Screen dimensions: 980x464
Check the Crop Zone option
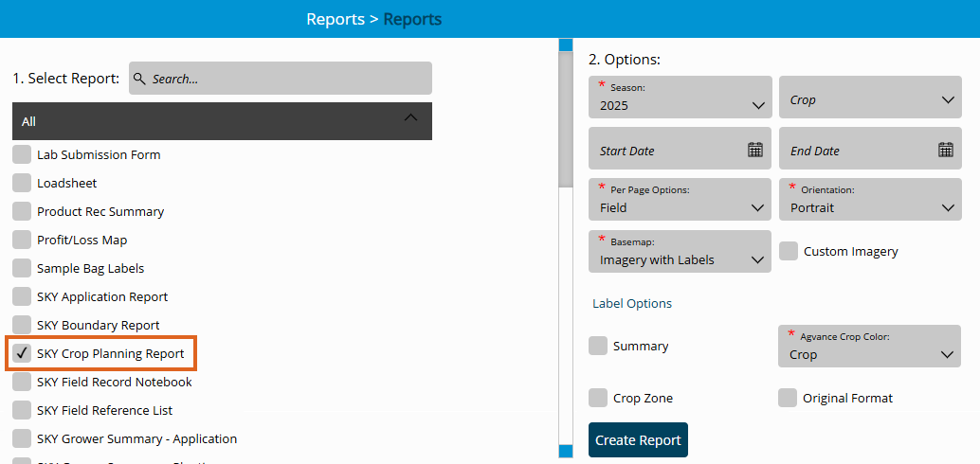click(x=598, y=398)
